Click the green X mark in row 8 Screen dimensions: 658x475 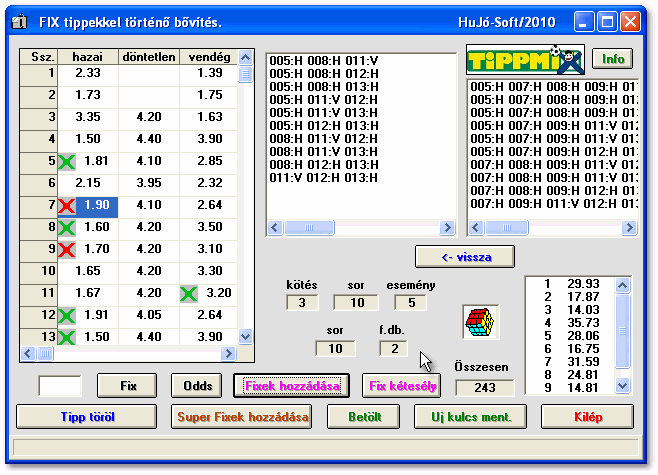67,227
